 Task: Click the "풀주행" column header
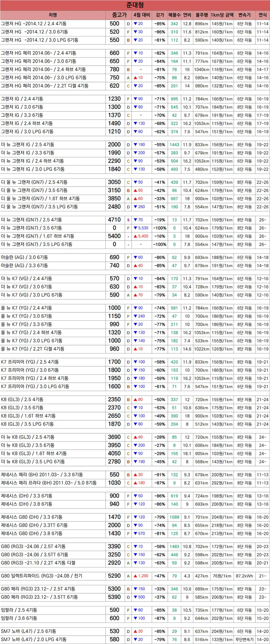201,15
